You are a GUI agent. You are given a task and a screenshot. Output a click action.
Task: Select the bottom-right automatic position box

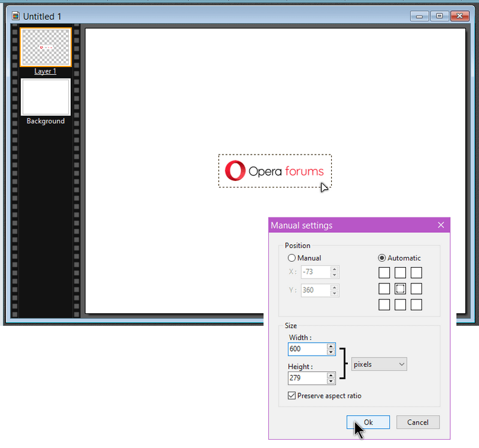[x=416, y=305]
